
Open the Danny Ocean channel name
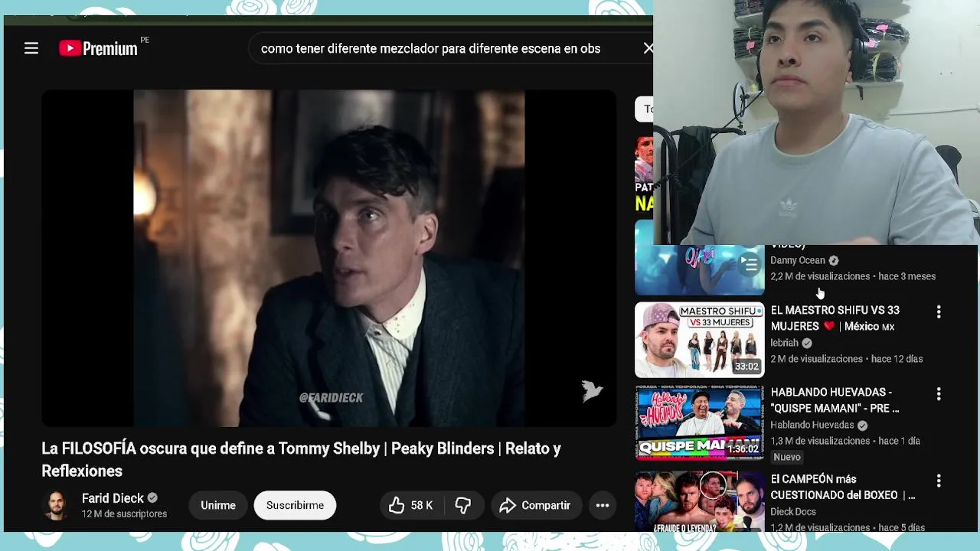(798, 260)
